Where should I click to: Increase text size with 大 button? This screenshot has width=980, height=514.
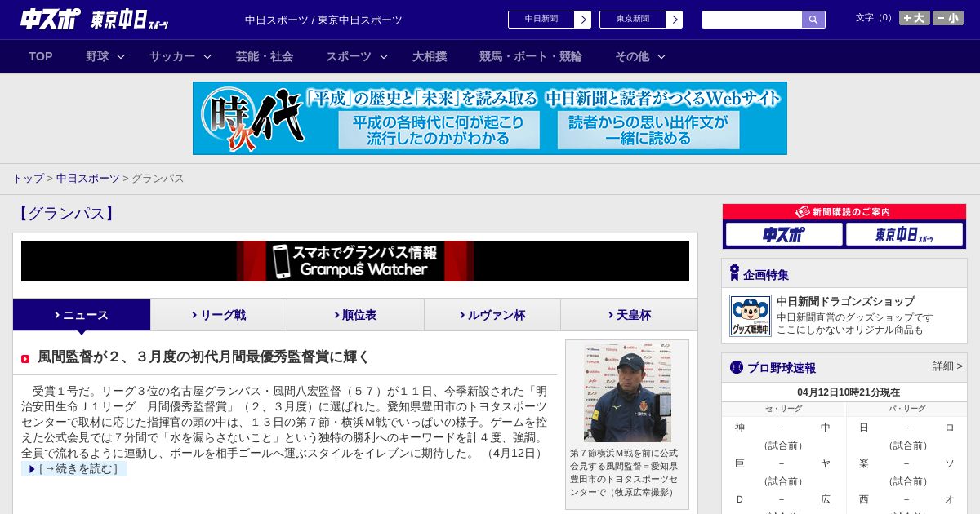[914, 18]
